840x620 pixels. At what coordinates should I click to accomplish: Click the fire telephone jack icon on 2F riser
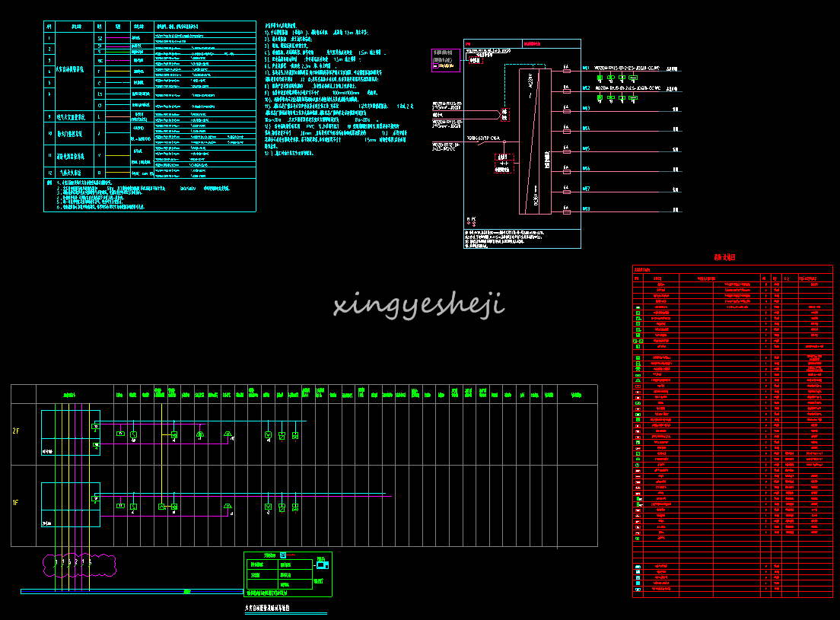[228, 434]
